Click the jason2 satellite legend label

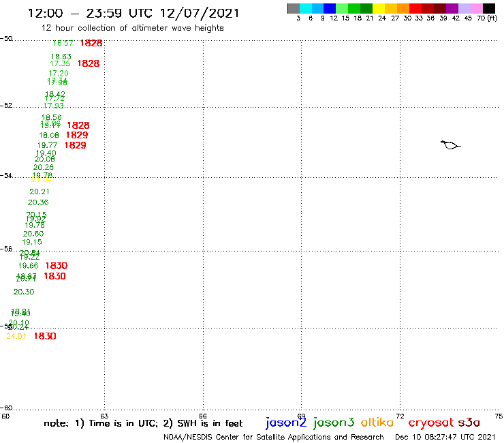pos(286,423)
